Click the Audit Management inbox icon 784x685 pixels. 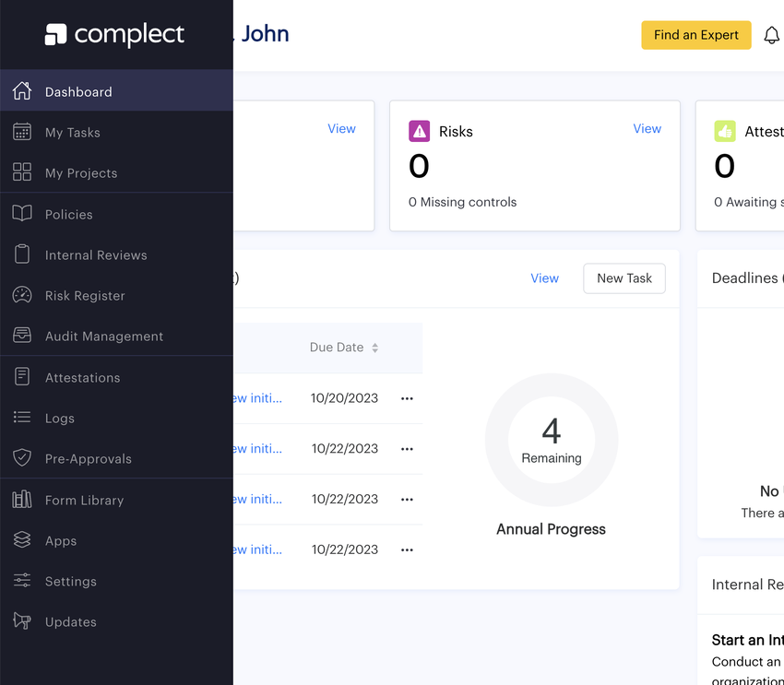[22, 336]
